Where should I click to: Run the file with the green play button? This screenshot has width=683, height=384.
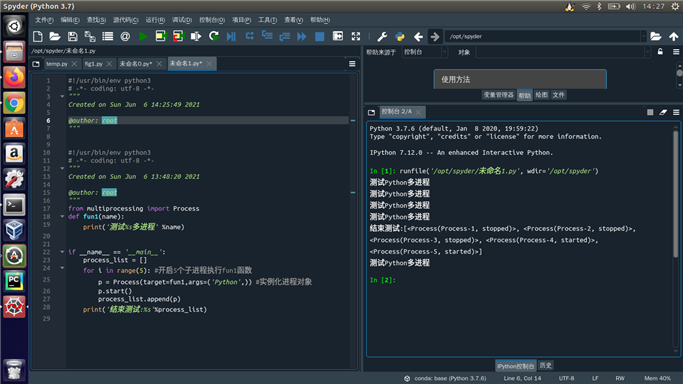143,37
